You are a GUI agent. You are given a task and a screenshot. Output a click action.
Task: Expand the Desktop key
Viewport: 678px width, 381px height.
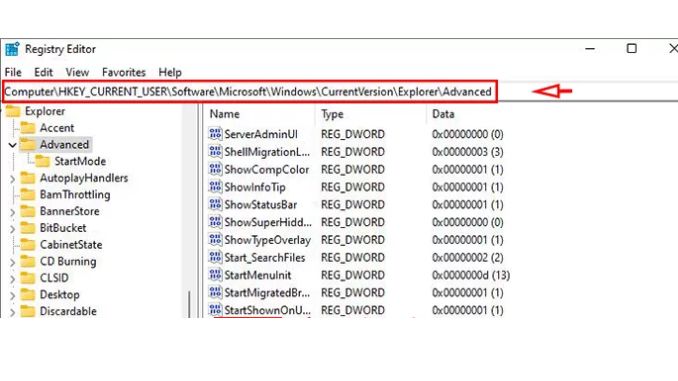pos(12,295)
